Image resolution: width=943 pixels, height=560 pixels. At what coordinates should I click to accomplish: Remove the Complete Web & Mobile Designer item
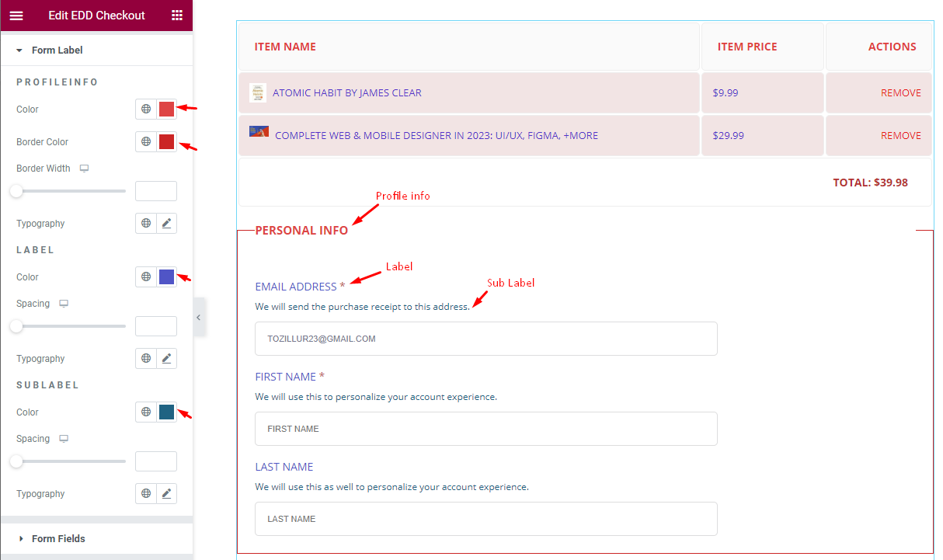pyautogui.click(x=900, y=135)
